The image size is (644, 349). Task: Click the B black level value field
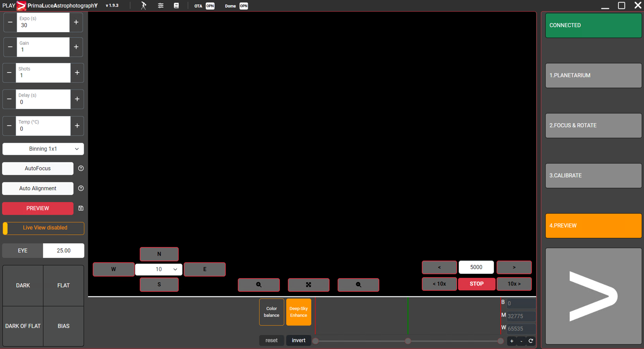click(x=521, y=303)
